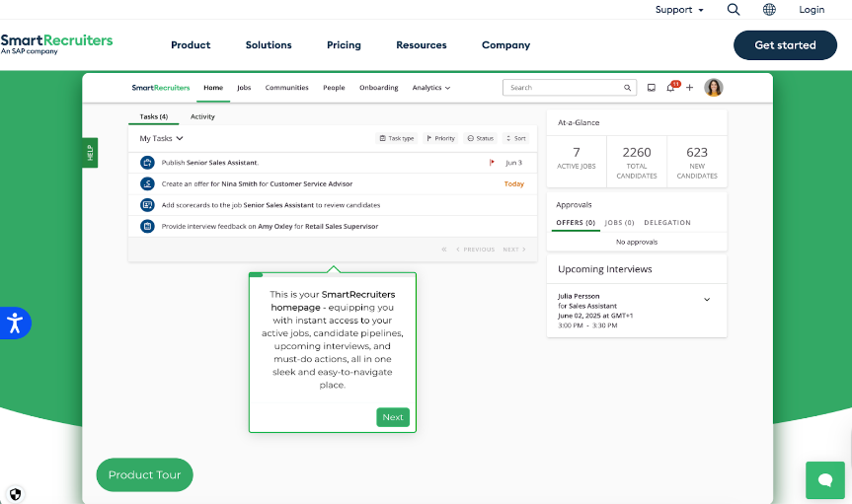Go to the People section

pyautogui.click(x=334, y=88)
